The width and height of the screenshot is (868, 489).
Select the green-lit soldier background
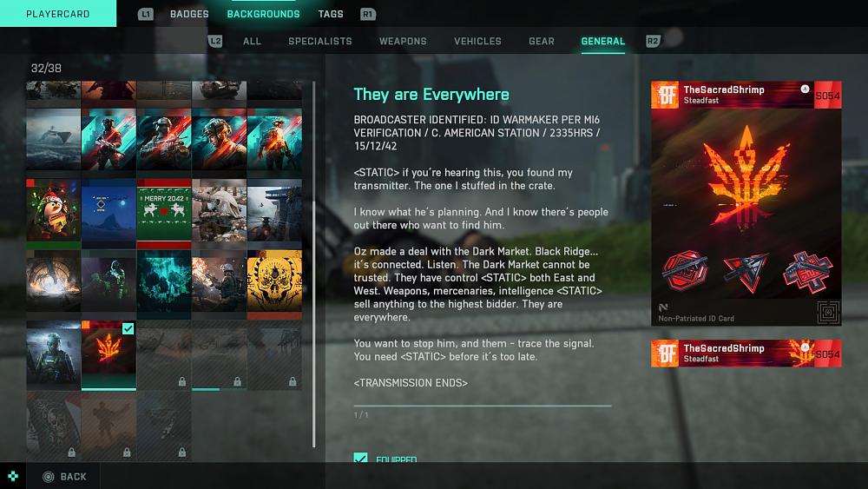coord(108,284)
